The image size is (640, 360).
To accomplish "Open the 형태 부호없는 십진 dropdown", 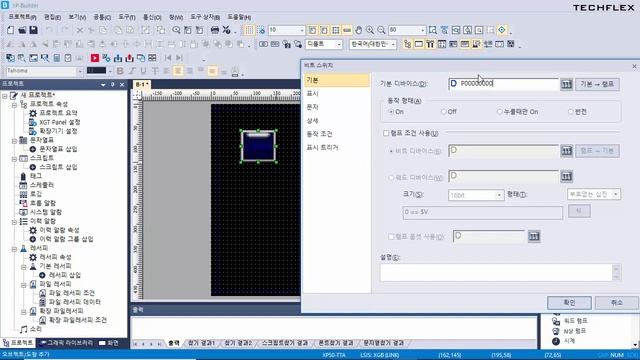I will point(616,194).
